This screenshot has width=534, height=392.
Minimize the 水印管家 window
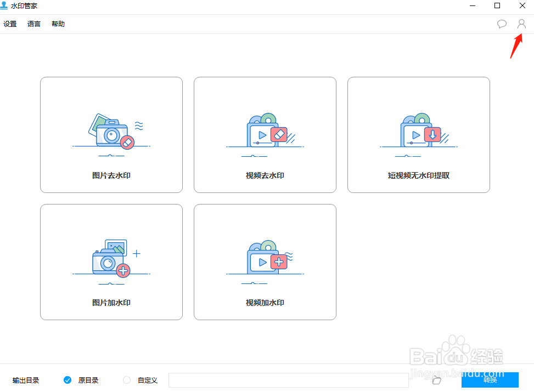click(473, 5)
